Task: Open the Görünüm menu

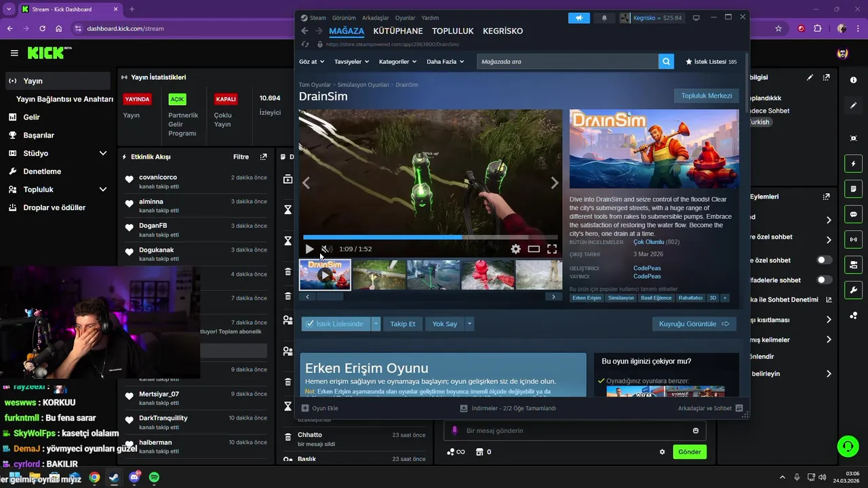Action: click(344, 18)
